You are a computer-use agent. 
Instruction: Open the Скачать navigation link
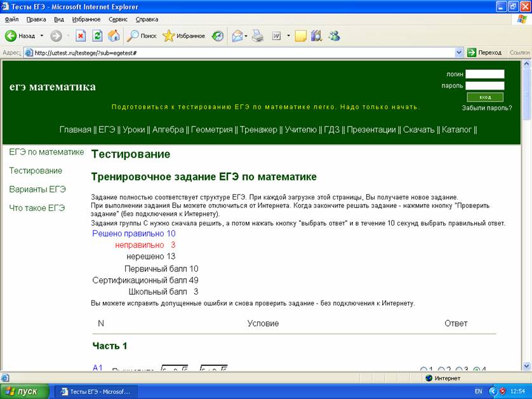click(418, 130)
